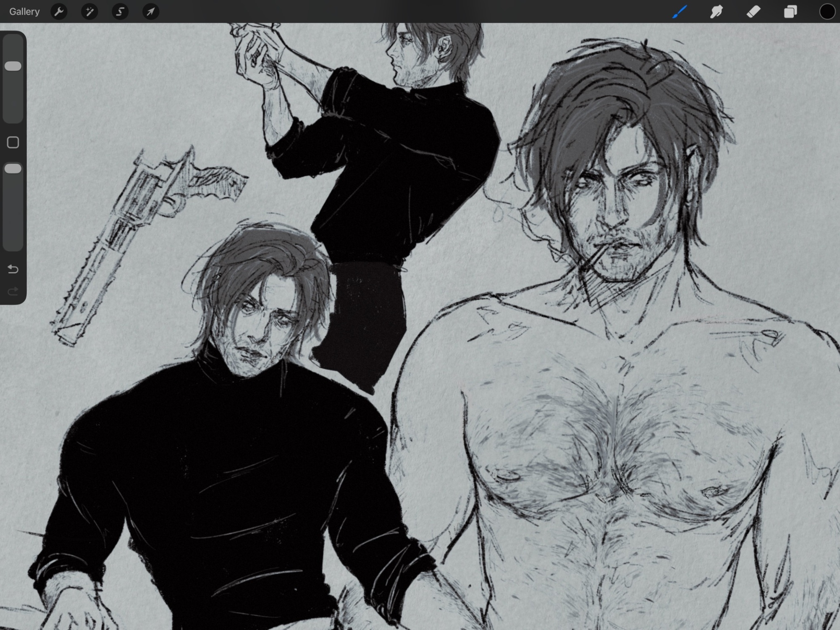This screenshot has height=630, width=840.
Task: Open the Actions wrench menu
Action: click(x=59, y=12)
